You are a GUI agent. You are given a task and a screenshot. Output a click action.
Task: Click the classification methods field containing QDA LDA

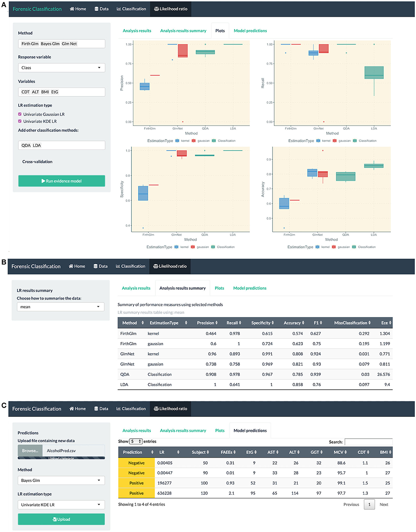62,145
